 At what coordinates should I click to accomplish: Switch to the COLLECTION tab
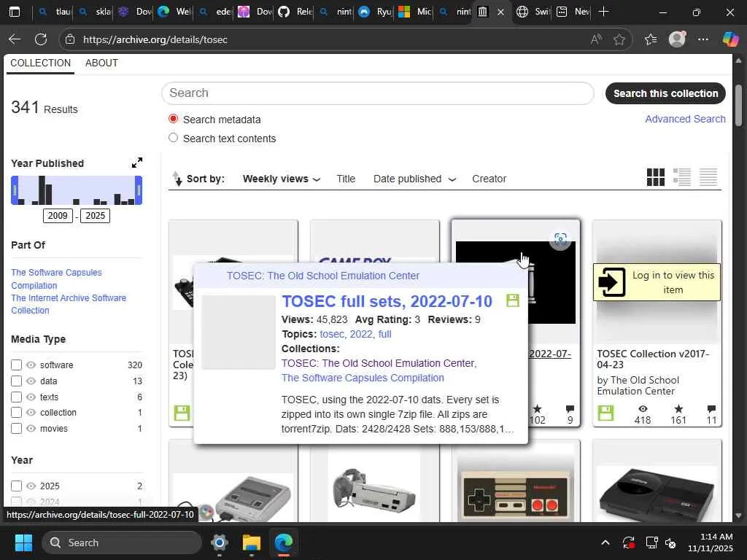(41, 63)
